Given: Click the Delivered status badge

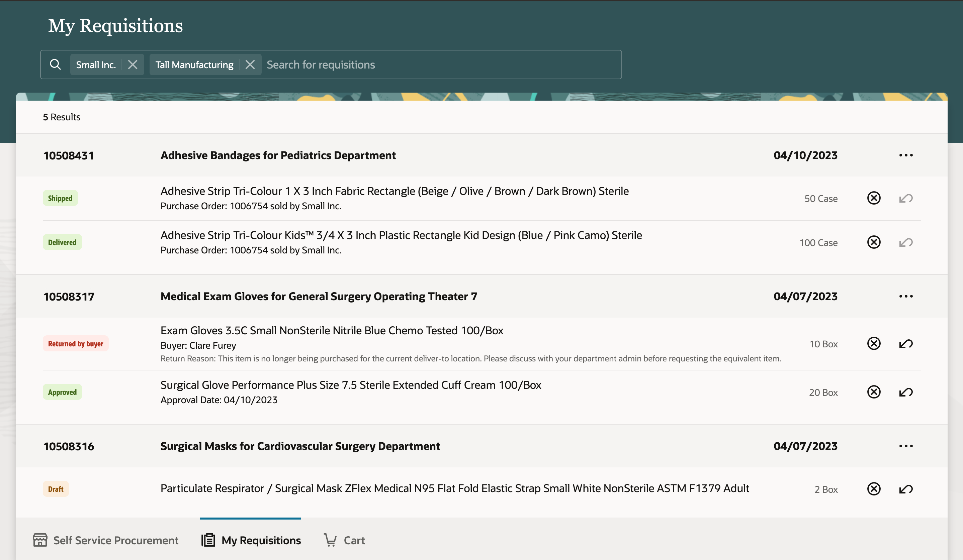Looking at the screenshot, I should coord(62,242).
